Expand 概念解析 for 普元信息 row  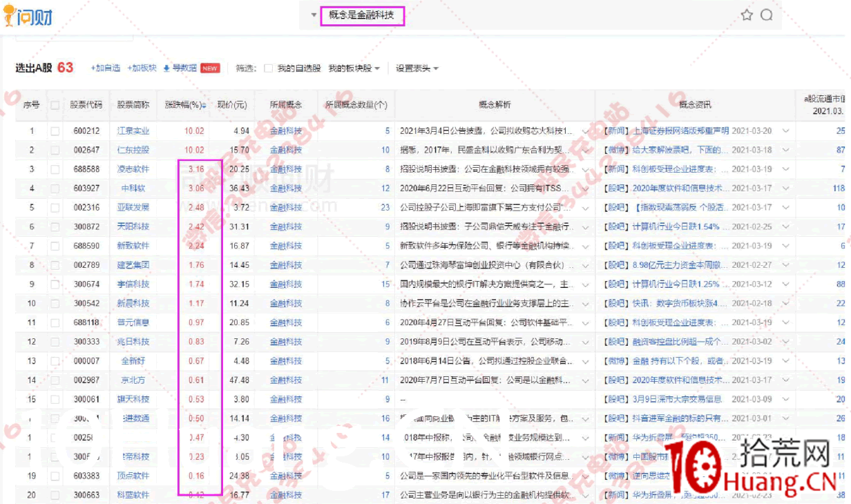point(585,322)
